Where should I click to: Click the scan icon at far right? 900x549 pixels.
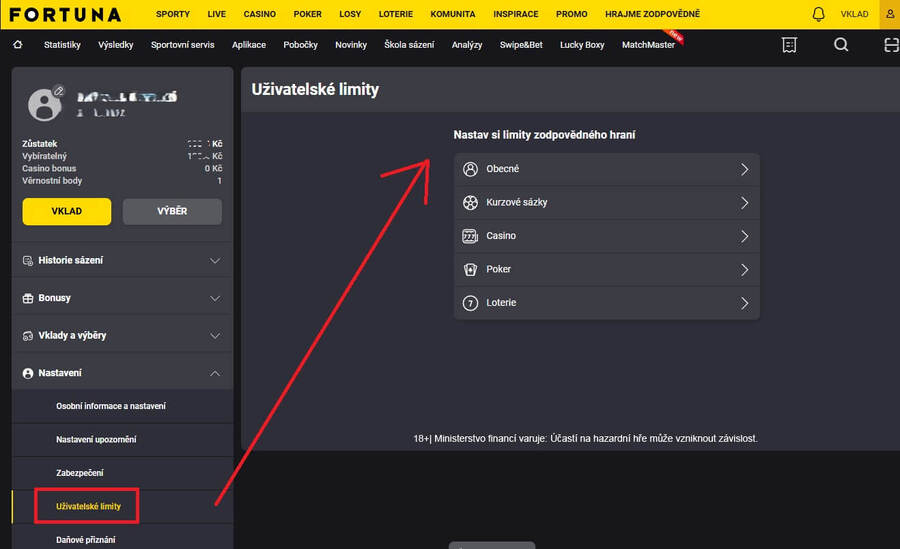tap(891, 45)
